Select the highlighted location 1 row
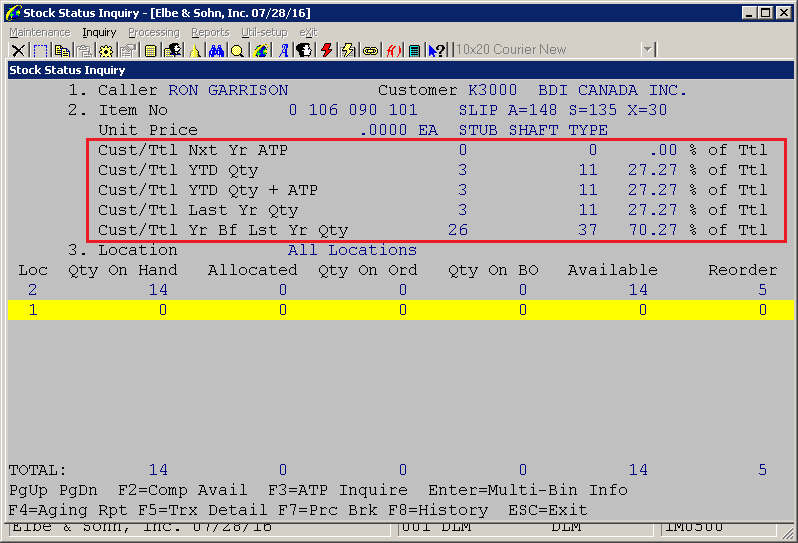The image size is (798, 543). coord(401,310)
